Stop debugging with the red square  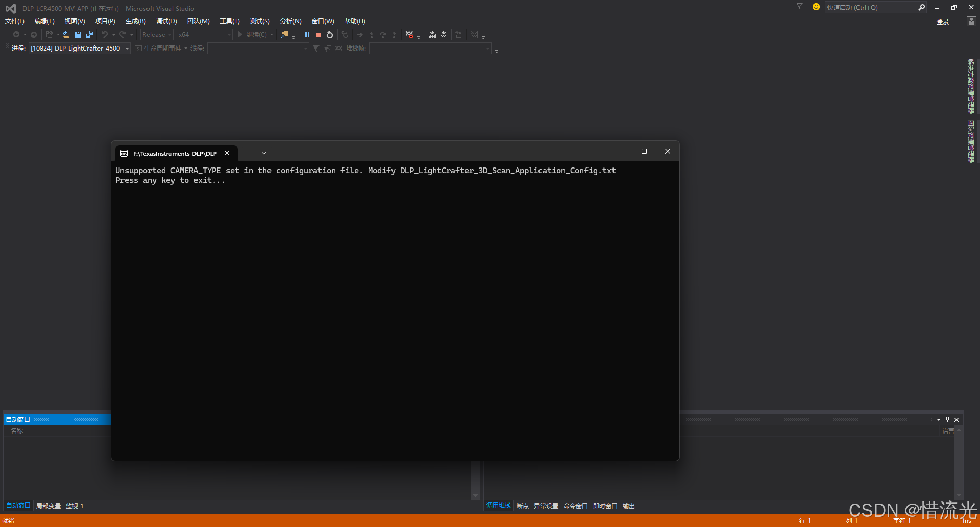[318, 35]
